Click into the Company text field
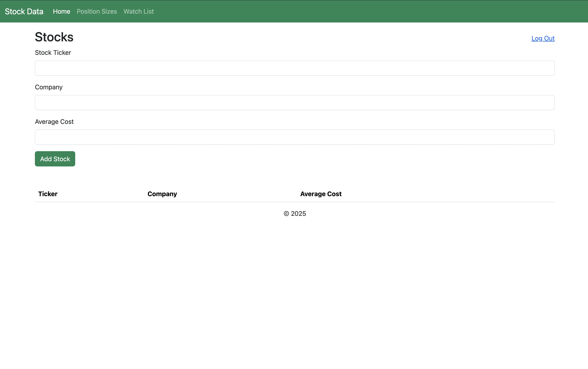This screenshot has width=588, height=369. point(294,103)
